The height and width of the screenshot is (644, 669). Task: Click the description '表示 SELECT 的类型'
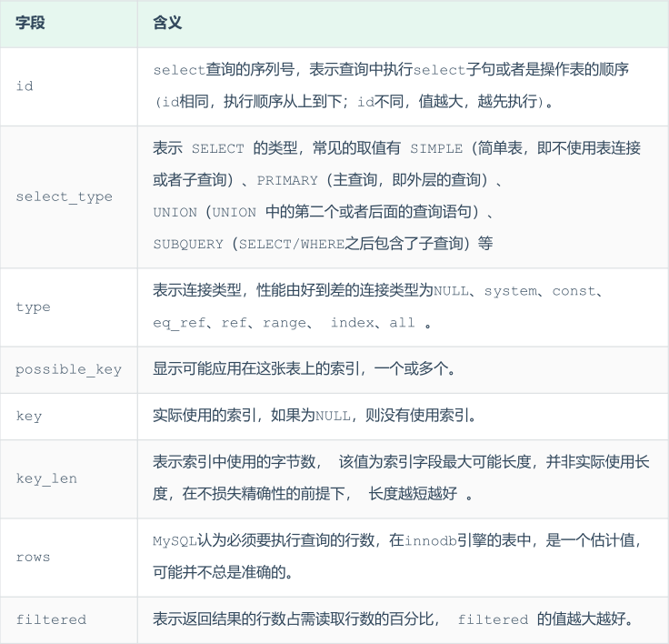pos(404,196)
